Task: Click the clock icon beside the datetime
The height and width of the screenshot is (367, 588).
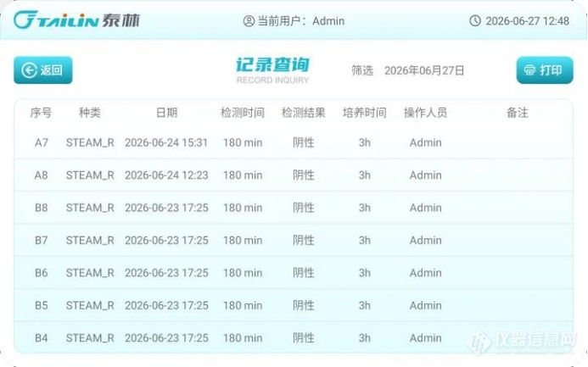Action: click(475, 20)
